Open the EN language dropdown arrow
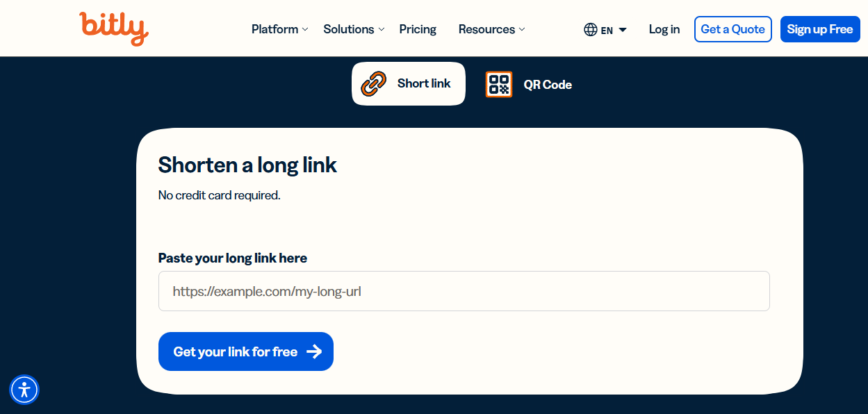The image size is (868, 414). (x=623, y=30)
